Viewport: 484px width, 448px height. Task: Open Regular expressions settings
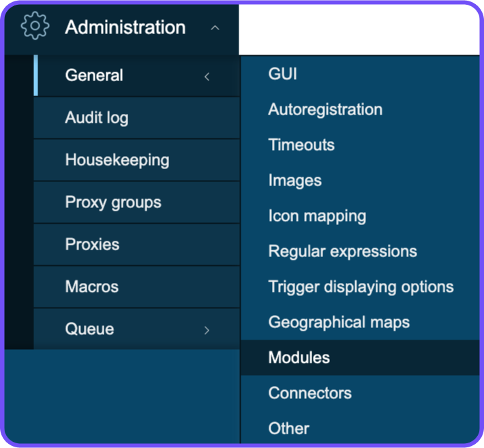click(360, 252)
